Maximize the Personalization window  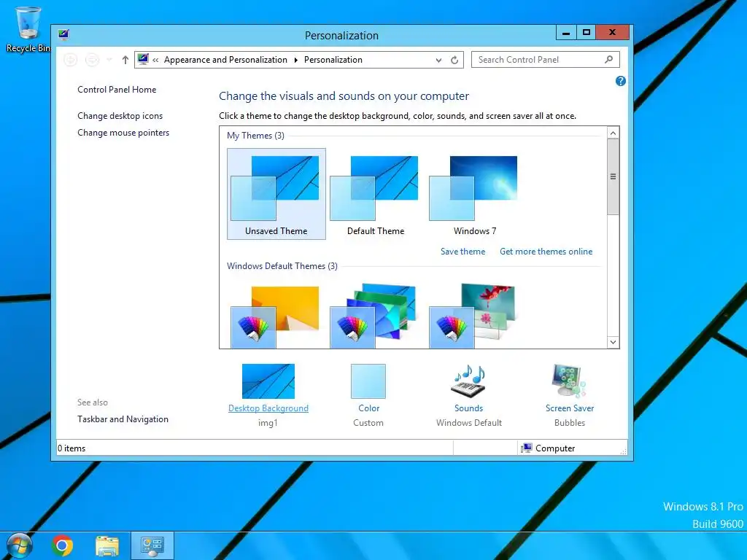click(587, 32)
